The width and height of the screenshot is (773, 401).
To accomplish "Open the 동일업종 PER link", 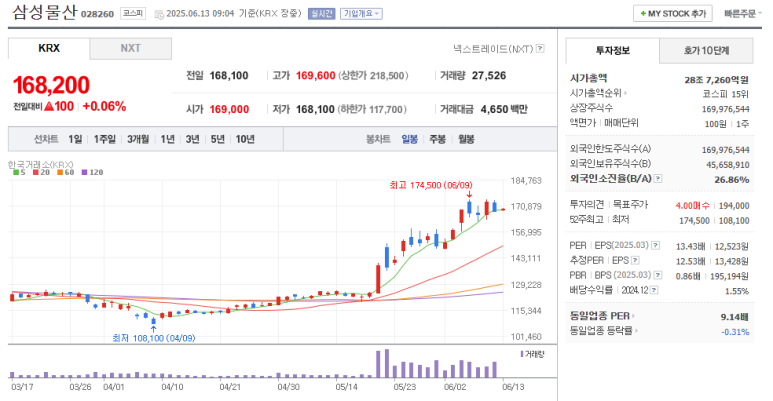I will tap(602, 316).
